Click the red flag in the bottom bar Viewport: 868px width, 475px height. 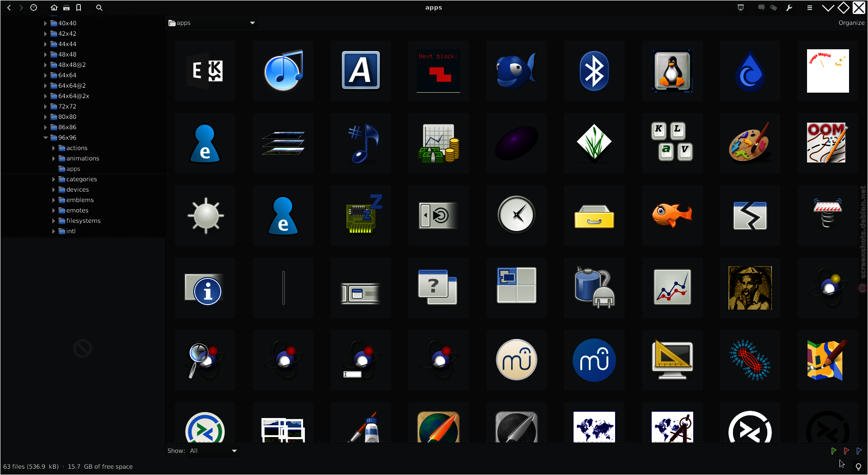pos(846,451)
